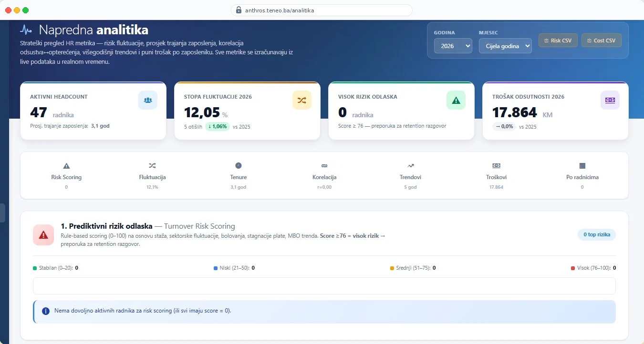Click the 5 otišlih text

(x=193, y=127)
